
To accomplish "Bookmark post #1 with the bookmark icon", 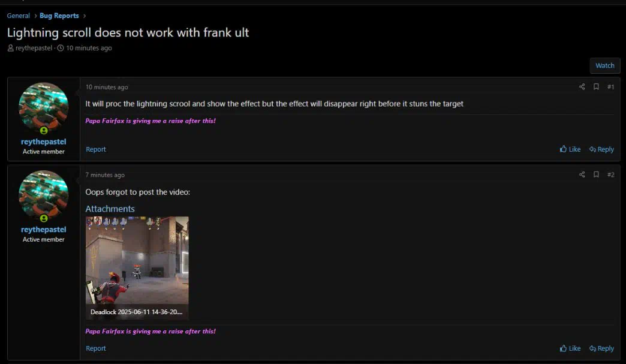I will point(596,86).
